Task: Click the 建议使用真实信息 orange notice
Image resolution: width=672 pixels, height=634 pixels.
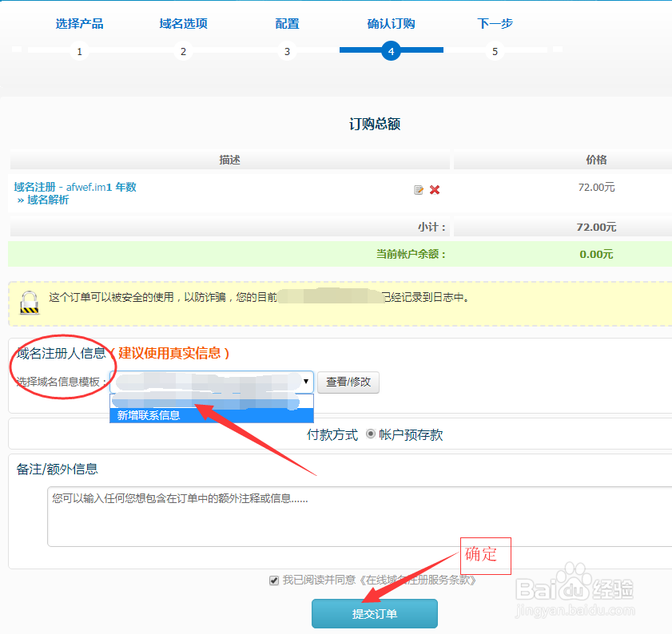Action: tap(169, 353)
